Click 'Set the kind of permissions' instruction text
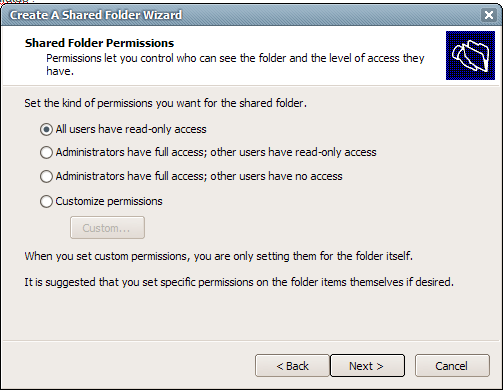 coord(165,103)
